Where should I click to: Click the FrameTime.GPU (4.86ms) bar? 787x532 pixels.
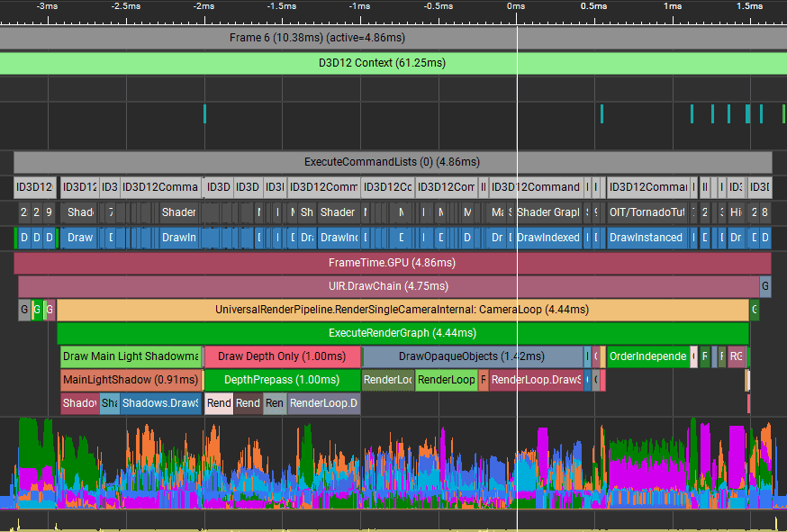[392, 263]
